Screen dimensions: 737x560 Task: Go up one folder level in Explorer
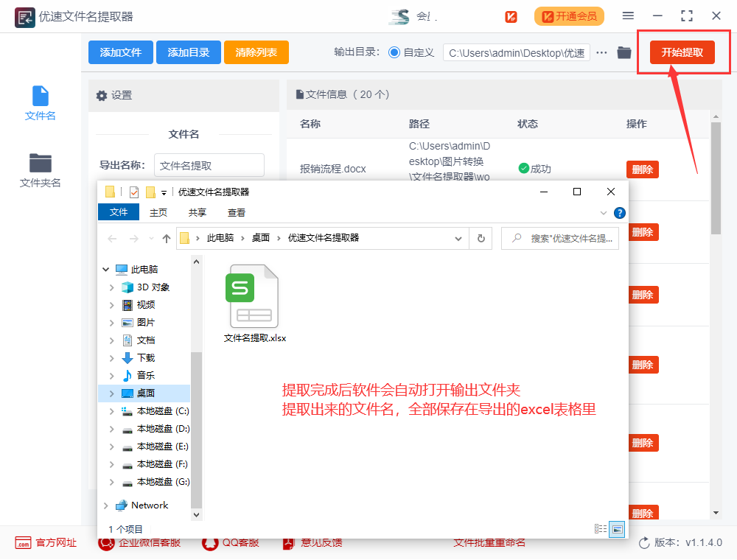click(167, 239)
